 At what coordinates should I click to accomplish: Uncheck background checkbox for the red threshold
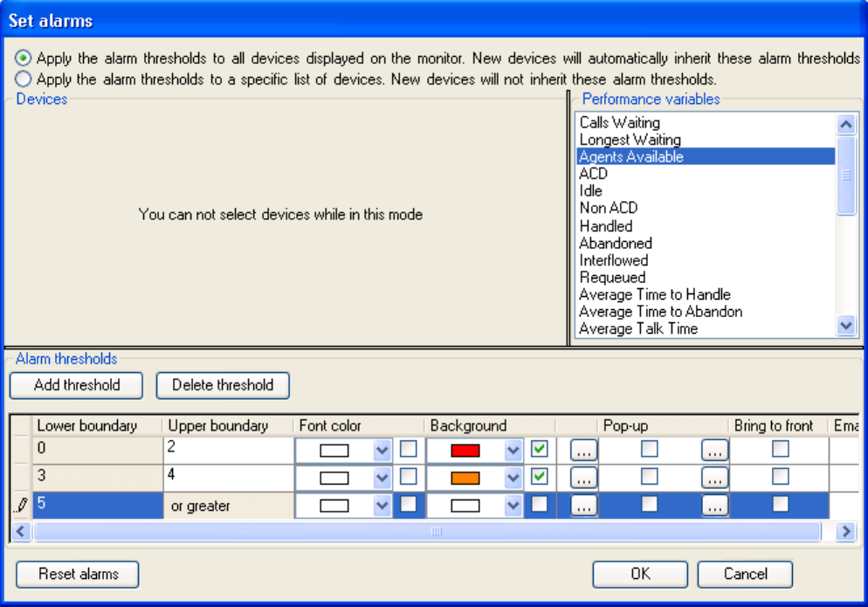[x=540, y=450]
